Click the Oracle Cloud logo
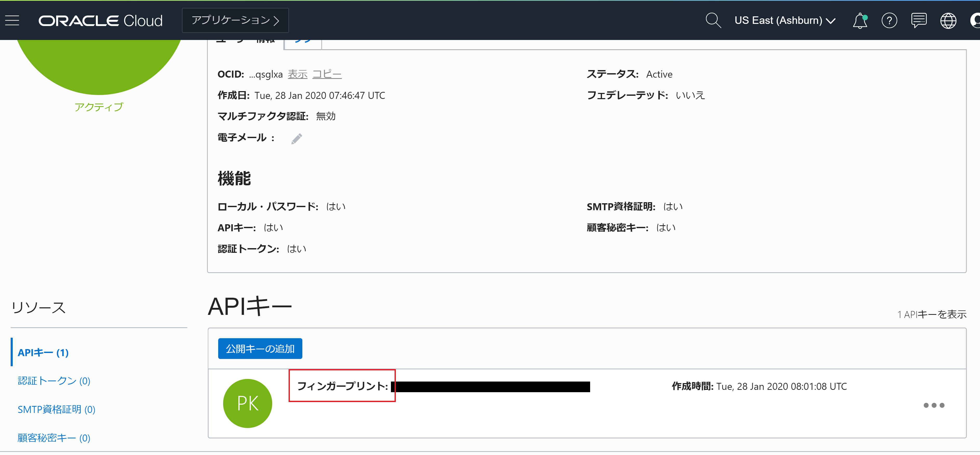The height and width of the screenshot is (455, 980). 101,21
